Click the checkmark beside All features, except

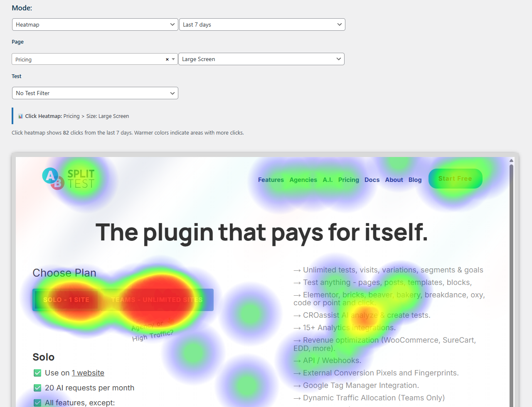pyautogui.click(x=37, y=402)
